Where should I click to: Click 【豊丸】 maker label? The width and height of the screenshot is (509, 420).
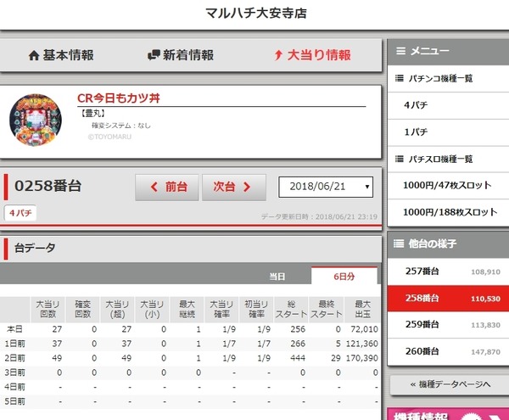(92, 114)
